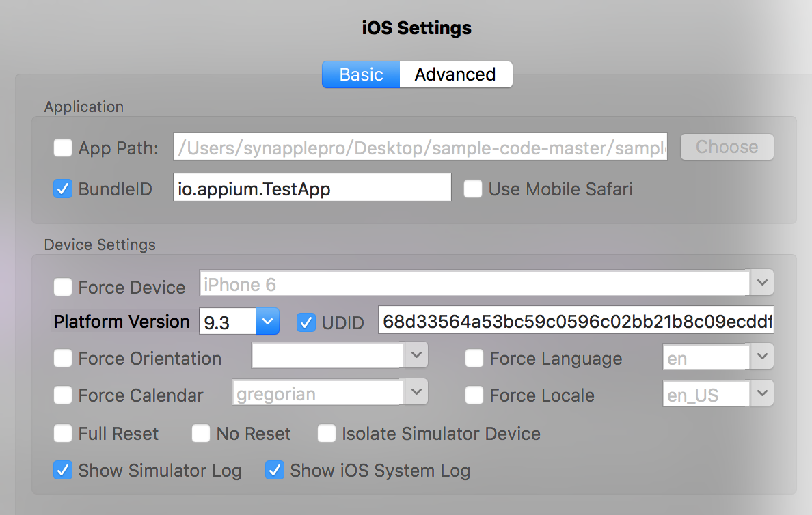Open the Force Language en dropdown
The image size is (812, 515).
(x=762, y=356)
